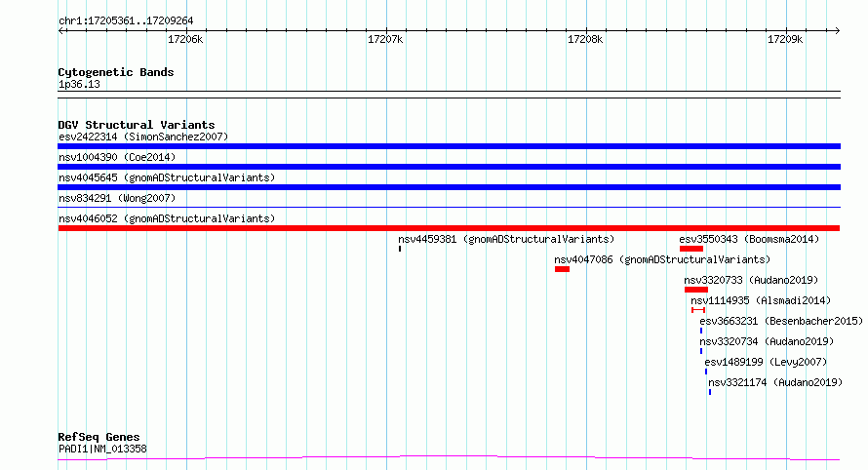Click the DGV Structural Variants track title
The image size is (868, 470).
click(x=137, y=125)
